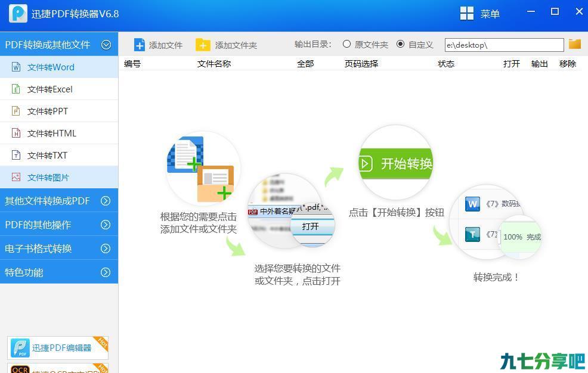Click the output directory path field
Image resolution: width=588 pixels, height=373 pixels.
pos(504,45)
